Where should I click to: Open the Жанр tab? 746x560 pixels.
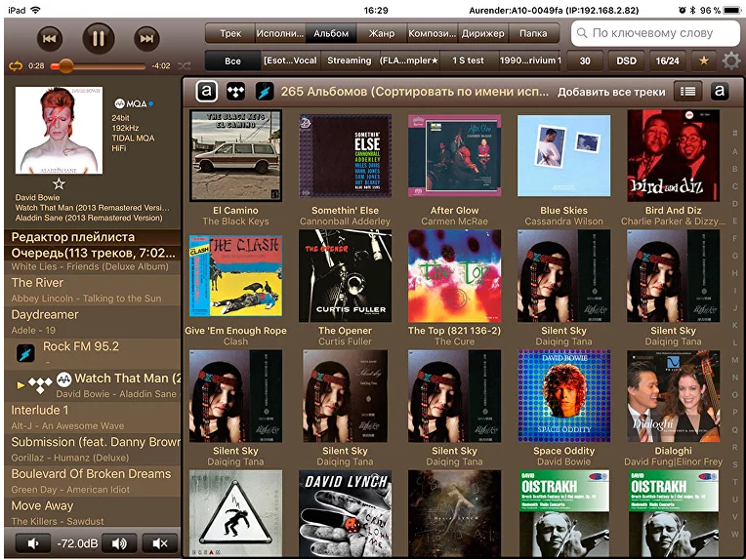(x=382, y=33)
